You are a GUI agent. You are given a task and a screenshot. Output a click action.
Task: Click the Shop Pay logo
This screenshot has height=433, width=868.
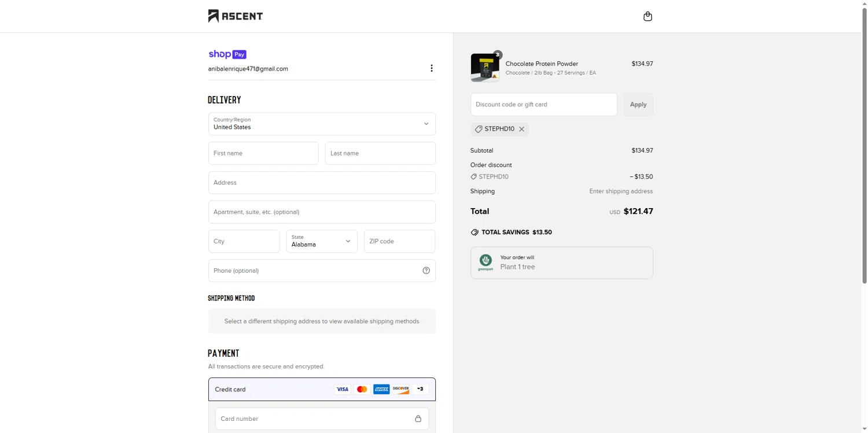227,54
